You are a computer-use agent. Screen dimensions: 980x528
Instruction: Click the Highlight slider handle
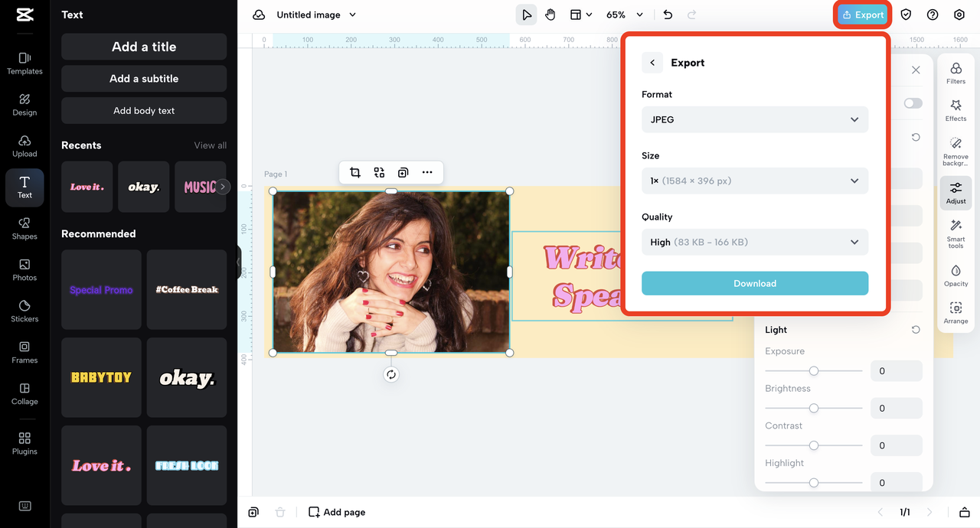tap(814, 483)
